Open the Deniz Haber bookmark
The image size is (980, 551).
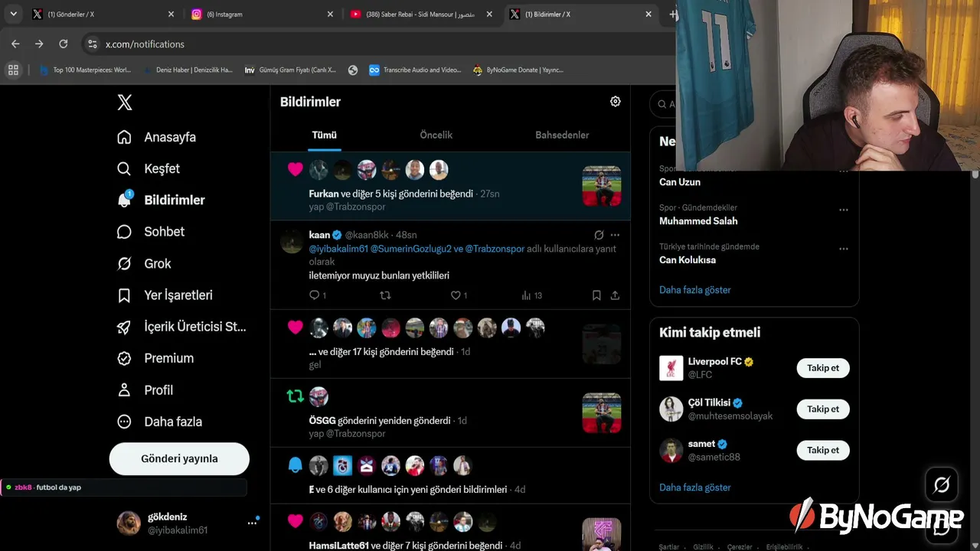[x=188, y=70]
